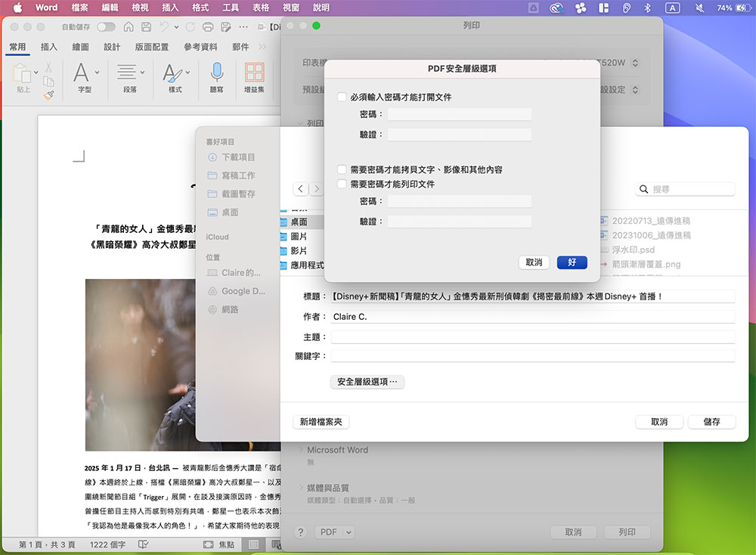Click the back arrow in save dialog
756x555 pixels.
(x=300, y=188)
